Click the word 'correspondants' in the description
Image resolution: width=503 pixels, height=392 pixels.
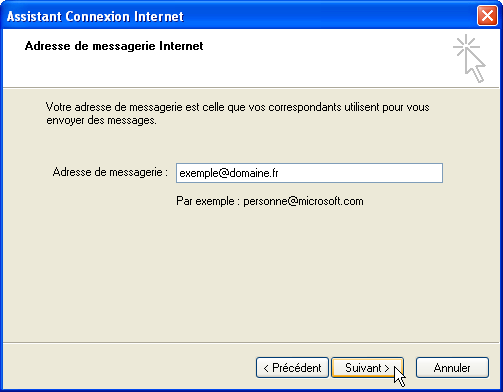pyautogui.click(x=305, y=107)
